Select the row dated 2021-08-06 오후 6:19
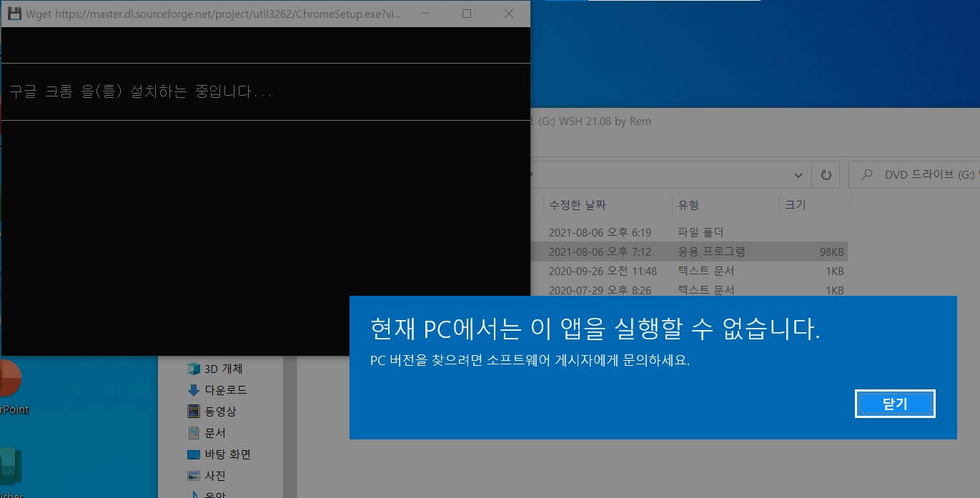Image resolution: width=980 pixels, height=498 pixels. (600, 232)
